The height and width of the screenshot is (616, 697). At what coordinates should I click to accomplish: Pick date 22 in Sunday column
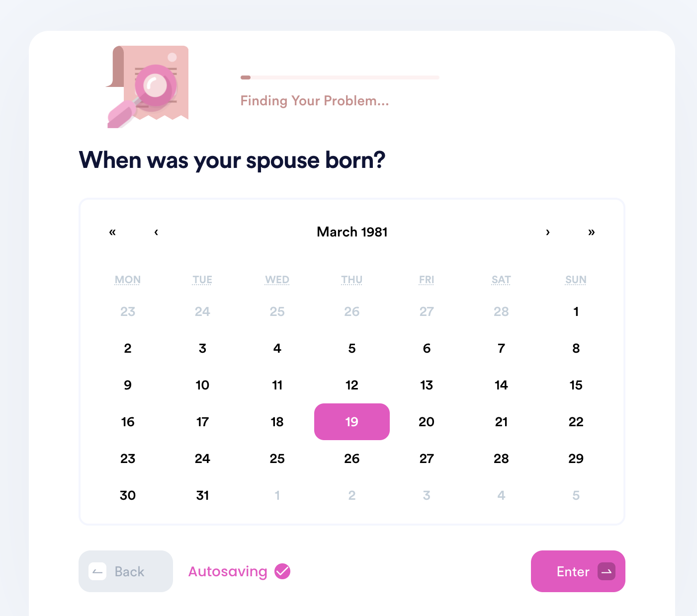tap(576, 422)
